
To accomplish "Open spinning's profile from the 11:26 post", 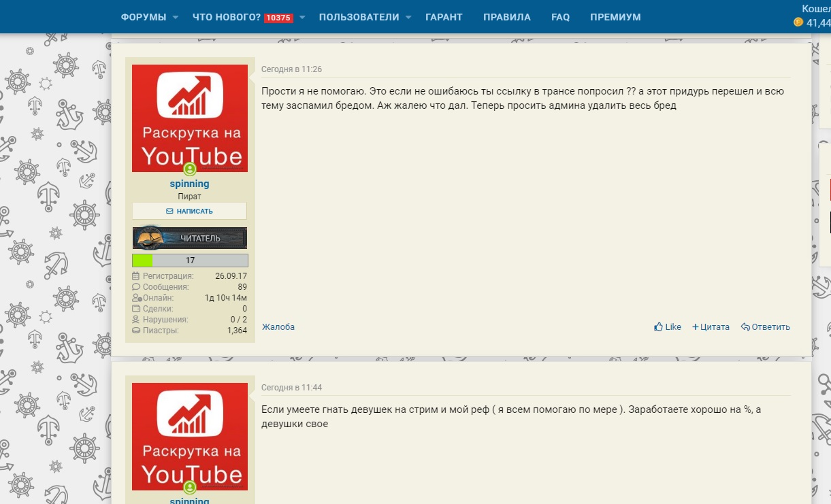I will pyautogui.click(x=189, y=184).
